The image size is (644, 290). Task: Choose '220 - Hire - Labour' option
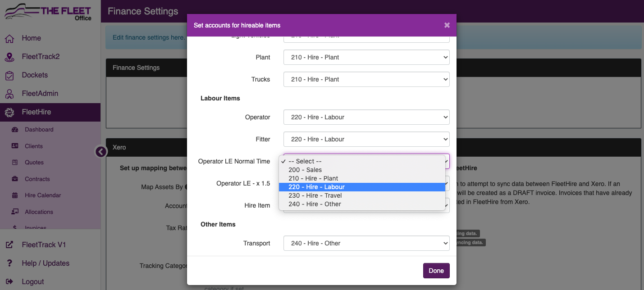[x=362, y=187]
